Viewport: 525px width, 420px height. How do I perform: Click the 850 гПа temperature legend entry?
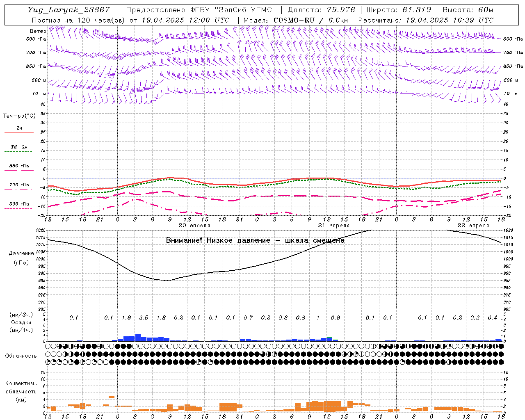[x=19, y=166]
